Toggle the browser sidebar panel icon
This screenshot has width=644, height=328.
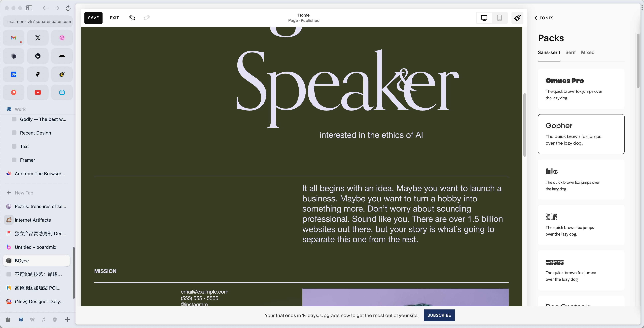[29, 8]
